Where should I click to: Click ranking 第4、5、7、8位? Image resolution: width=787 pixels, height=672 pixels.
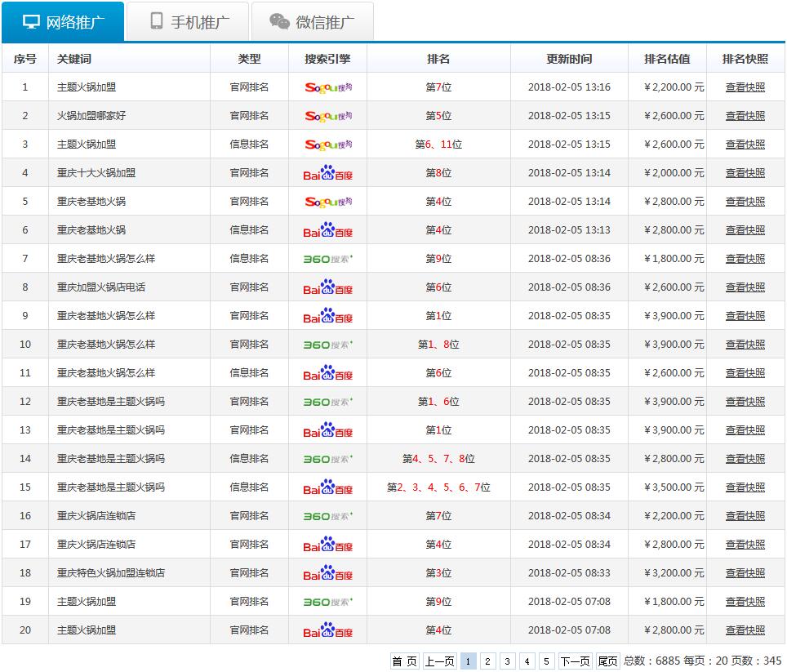coord(438,459)
